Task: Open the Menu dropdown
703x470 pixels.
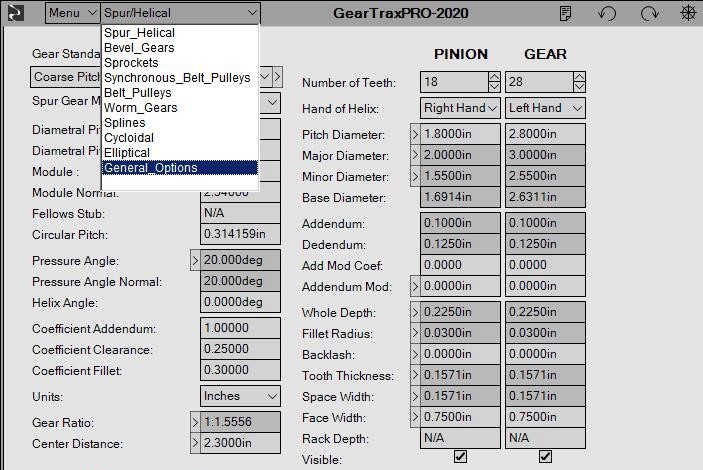Action: point(73,13)
